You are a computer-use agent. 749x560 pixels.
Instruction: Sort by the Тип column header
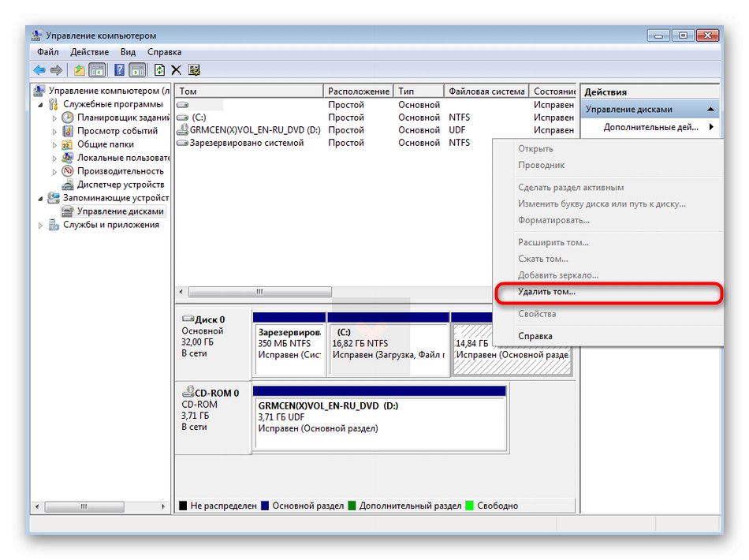pos(419,91)
